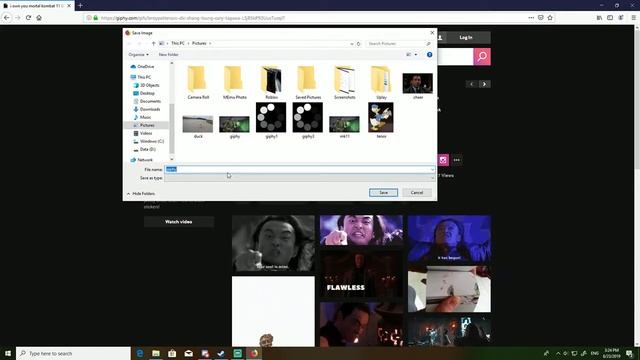Viewport: 640px width, 360px height.
Task: Click the Firefox home button
Action: coord(39,18)
